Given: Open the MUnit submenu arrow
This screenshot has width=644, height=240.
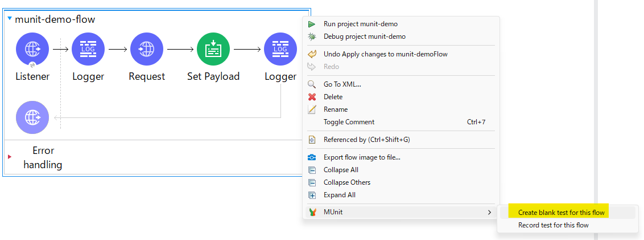Looking at the screenshot, I should pyautogui.click(x=489, y=213).
